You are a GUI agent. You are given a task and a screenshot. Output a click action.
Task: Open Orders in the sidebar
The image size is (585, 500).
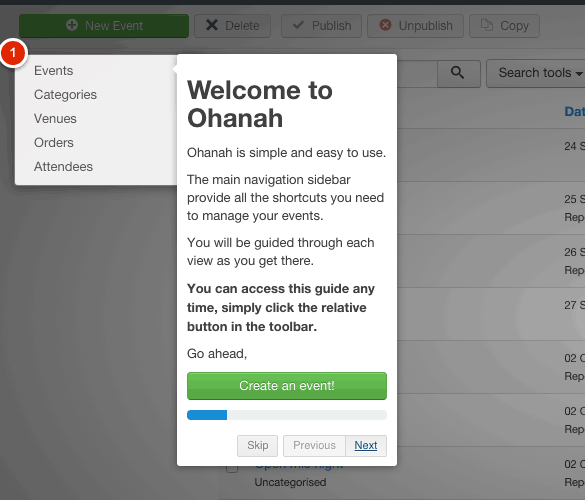coord(54,143)
